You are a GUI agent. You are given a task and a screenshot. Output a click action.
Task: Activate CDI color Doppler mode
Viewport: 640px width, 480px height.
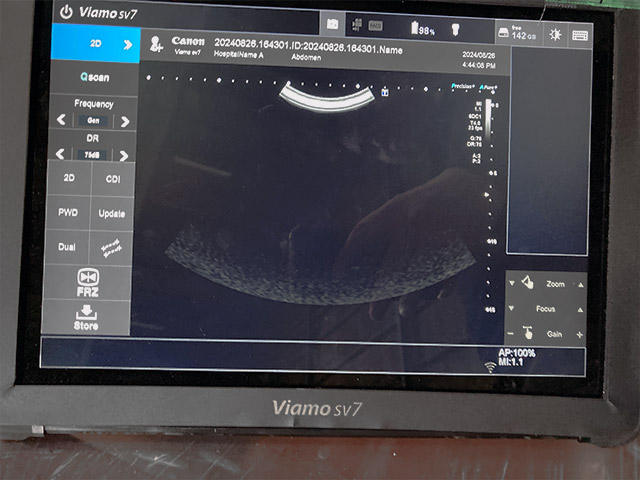pos(113,179)
